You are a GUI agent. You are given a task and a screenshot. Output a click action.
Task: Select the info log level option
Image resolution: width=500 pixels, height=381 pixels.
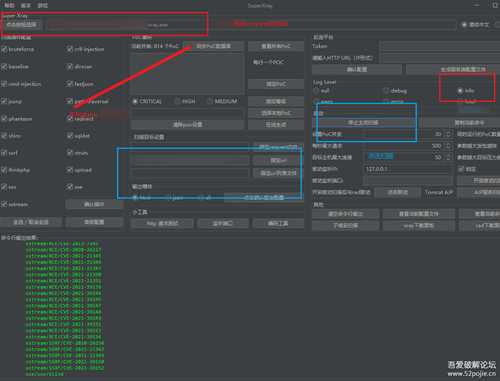click(x=460, y=90)
